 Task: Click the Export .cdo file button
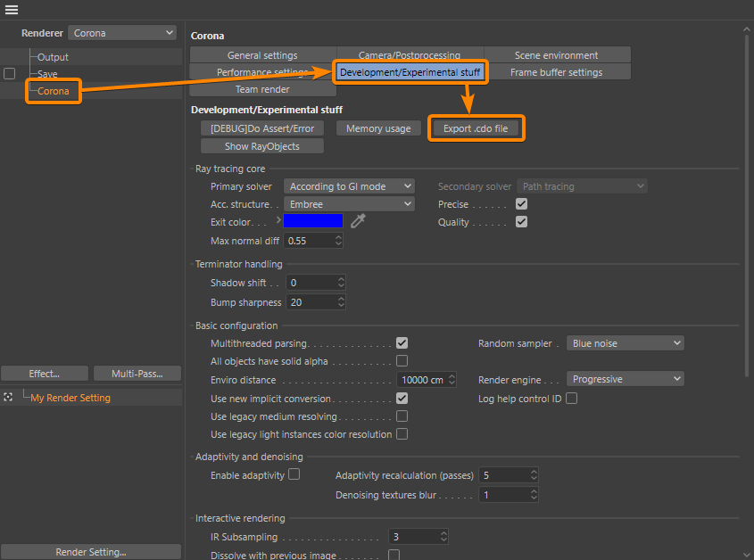click(476, 128)
